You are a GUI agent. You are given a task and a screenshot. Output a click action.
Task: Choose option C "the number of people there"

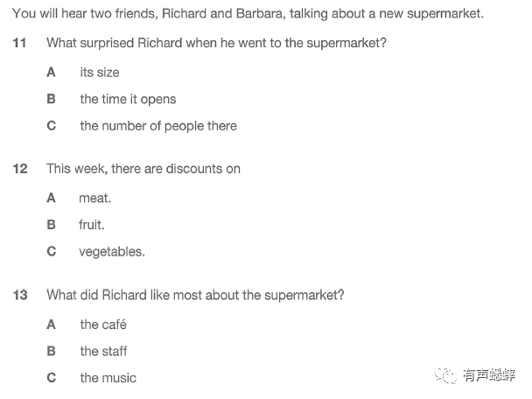pos(158,126)
